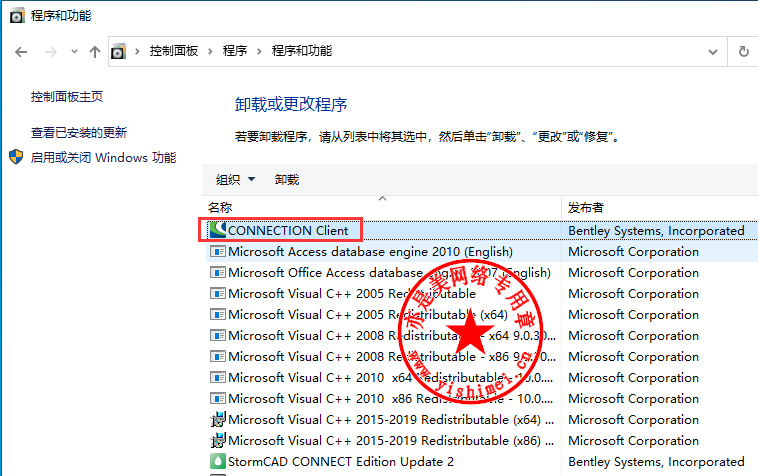Click StormCAD green icon
758x476 pixels.
pos(218,462)
